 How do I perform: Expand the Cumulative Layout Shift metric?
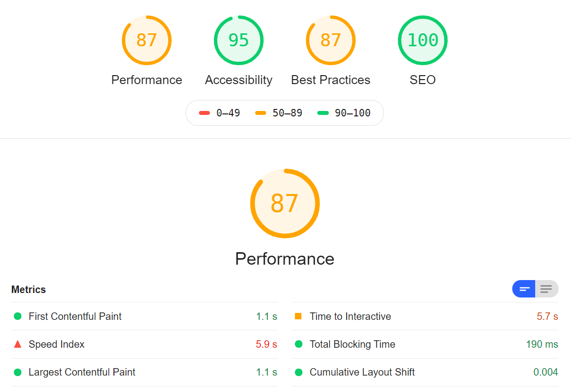pyautogui.click(x=362, y=372)
